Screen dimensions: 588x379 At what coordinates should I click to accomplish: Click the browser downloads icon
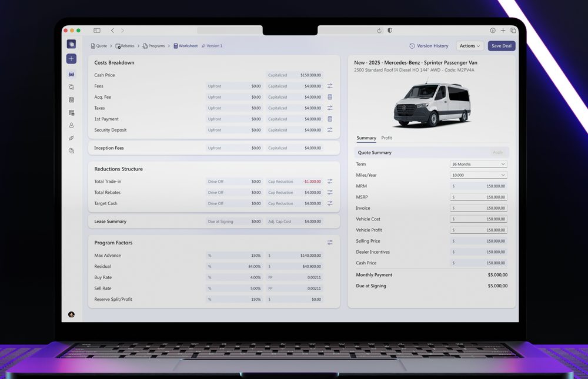tap(493, 31)
